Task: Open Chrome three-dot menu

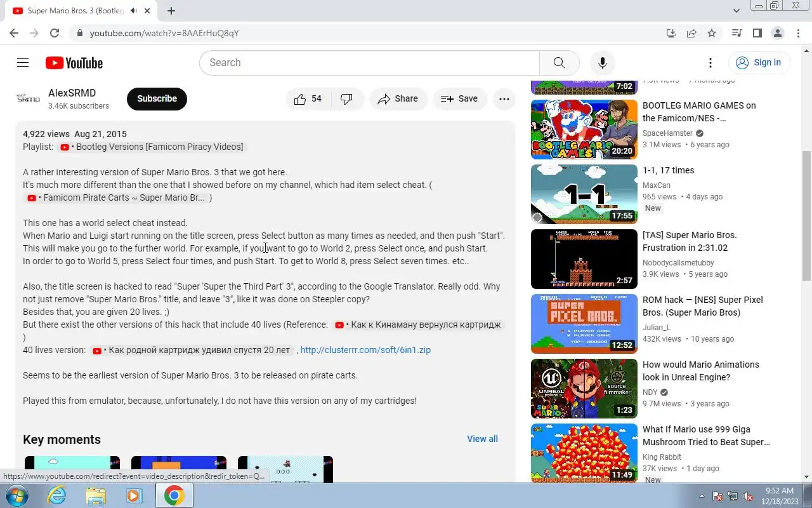Action: 797,33
